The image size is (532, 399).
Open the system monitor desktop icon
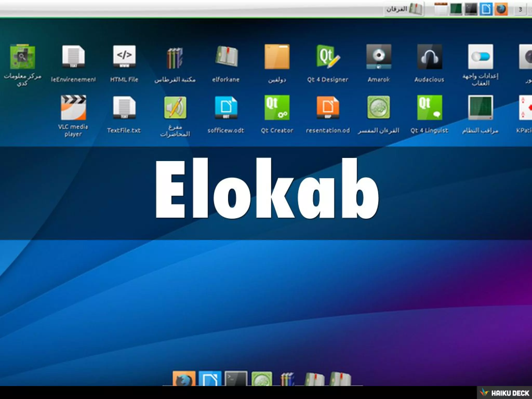pyautogui.click(x=480, y=108)
